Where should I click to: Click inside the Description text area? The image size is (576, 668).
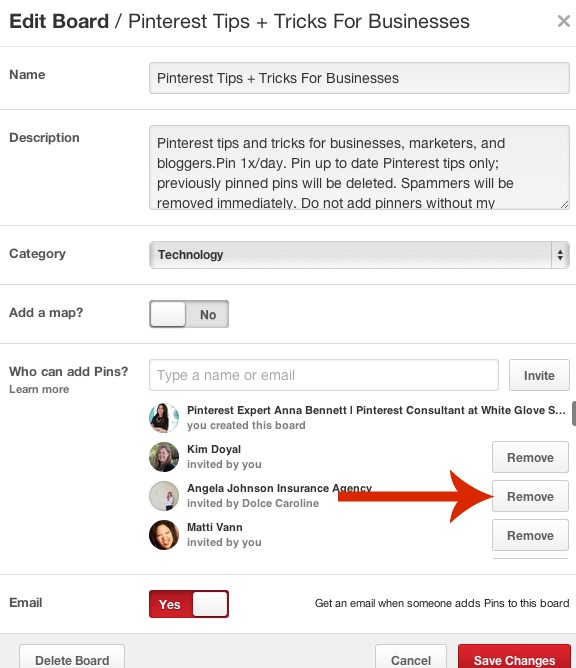pos(359,167)
